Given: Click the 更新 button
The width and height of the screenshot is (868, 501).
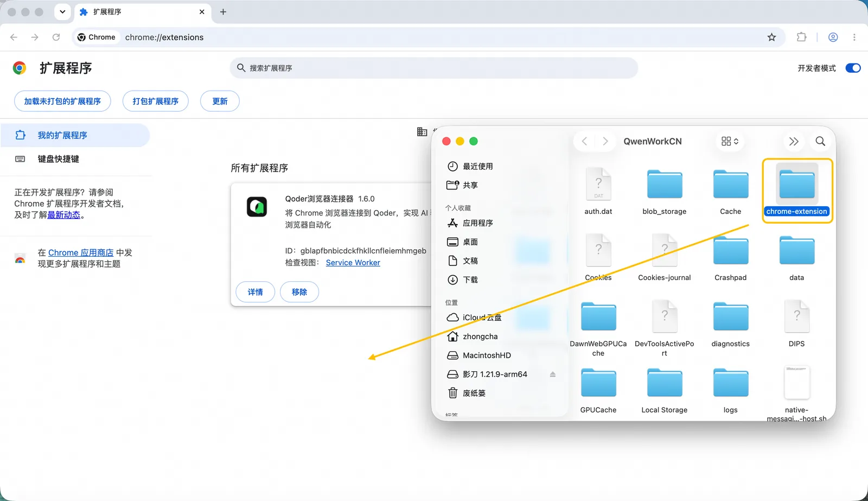Looking at the screenshot, I should pos(220,101).
